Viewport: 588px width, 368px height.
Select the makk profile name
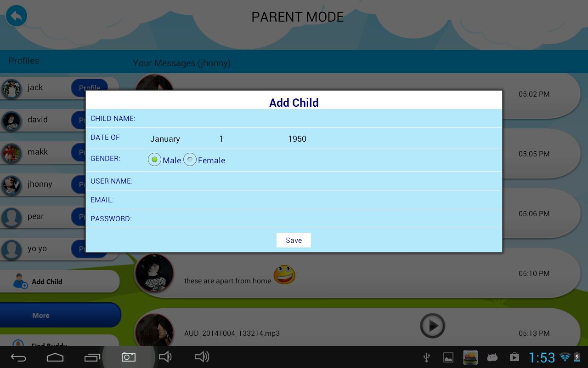38,152
